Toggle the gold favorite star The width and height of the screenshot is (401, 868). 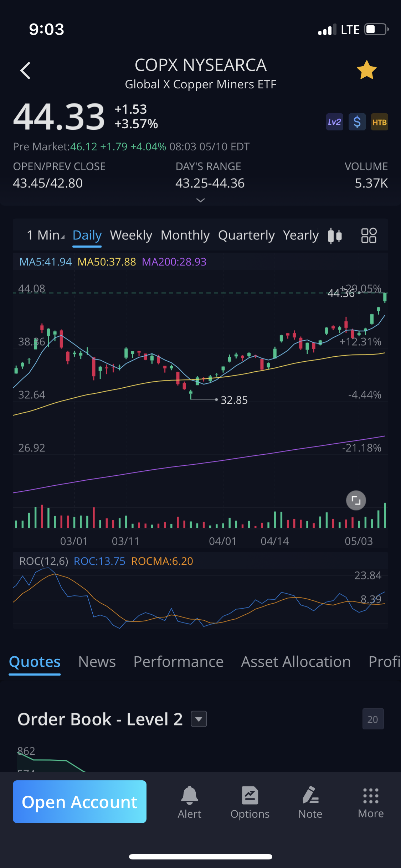[366, 70]
